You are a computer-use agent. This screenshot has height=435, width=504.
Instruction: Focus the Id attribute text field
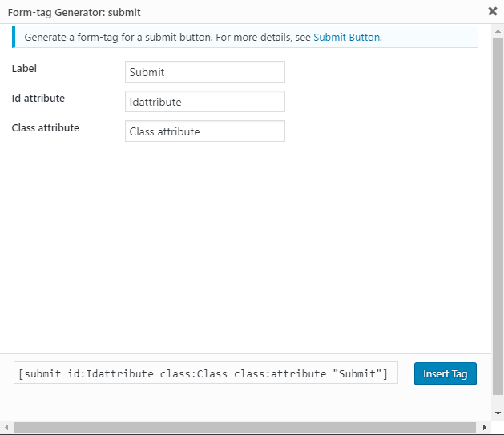point(204,102)
